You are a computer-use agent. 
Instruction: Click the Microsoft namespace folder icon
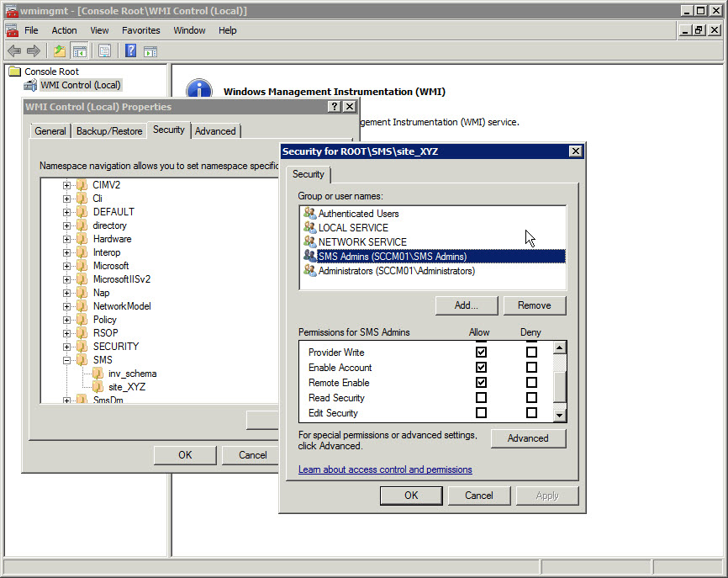point(82,266)
